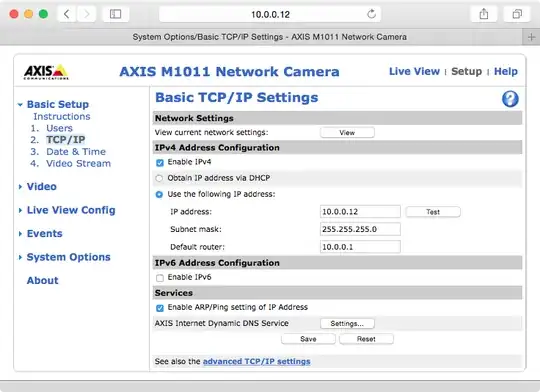Uncheck Enable IPv4 checkbox
This screenshot has height=392, width=540.
[160, 163]
